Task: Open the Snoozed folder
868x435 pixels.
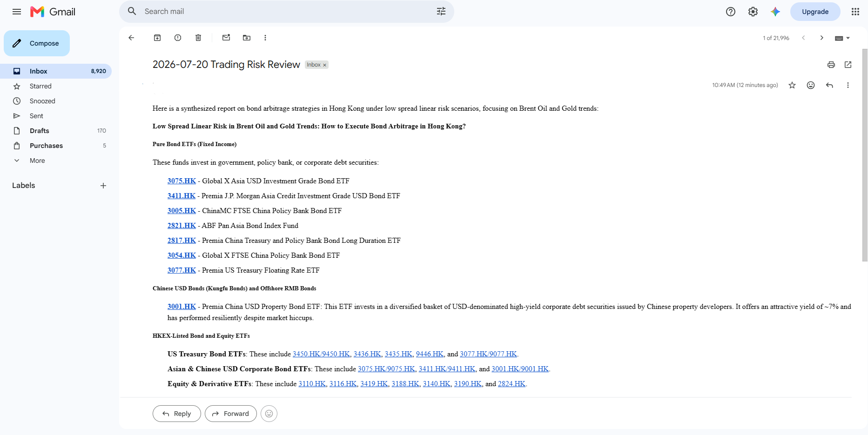Action: click(x=56, y=101)
